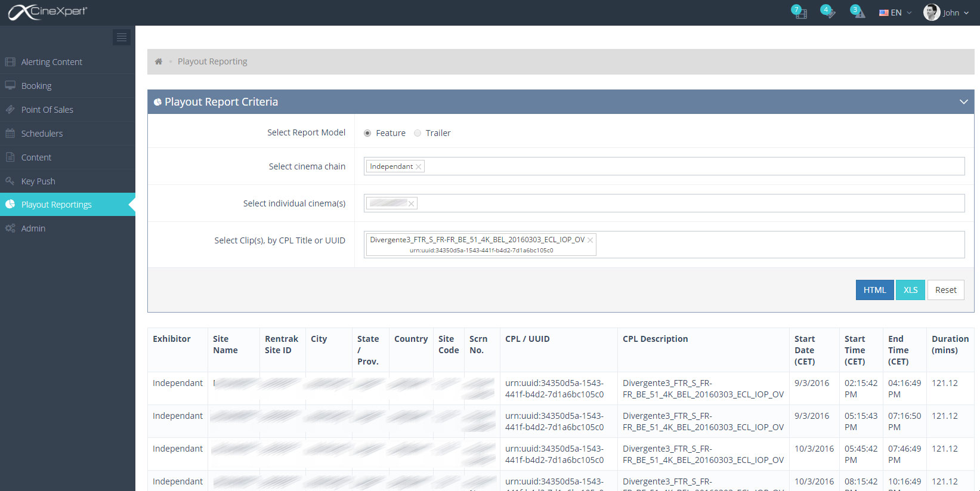Select the Trailer report model
The width and height of the screenshot is (980, 491).
pos(418,133)
